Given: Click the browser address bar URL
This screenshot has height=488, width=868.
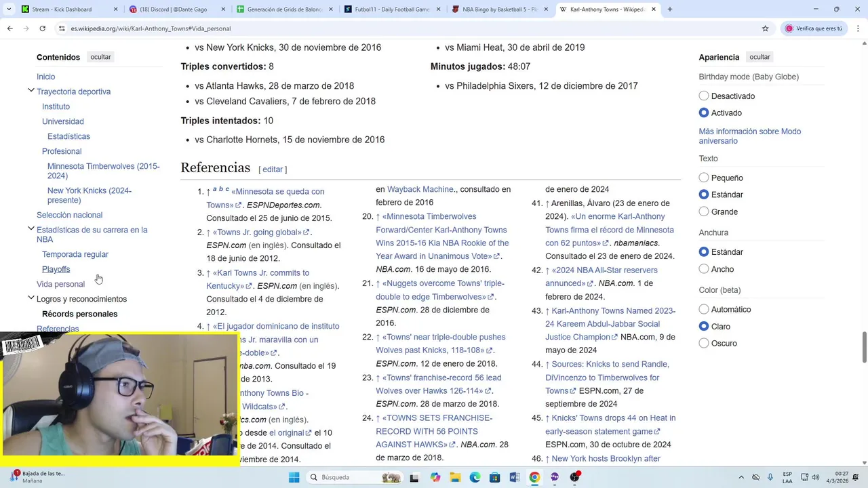Looking at the screenshot, I should click(x=151, y=28).
